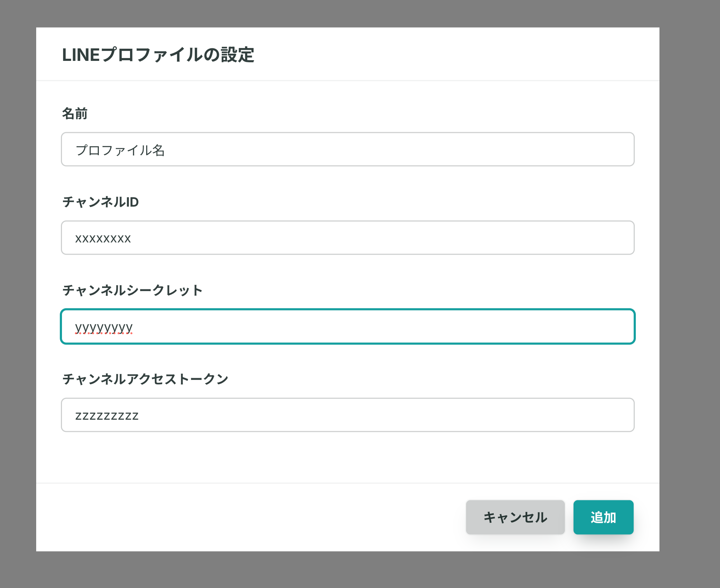This screenshot has height=588, width=720.
Task: Place cursor on the zzzzzzzzz text
Action: [107, 416]
